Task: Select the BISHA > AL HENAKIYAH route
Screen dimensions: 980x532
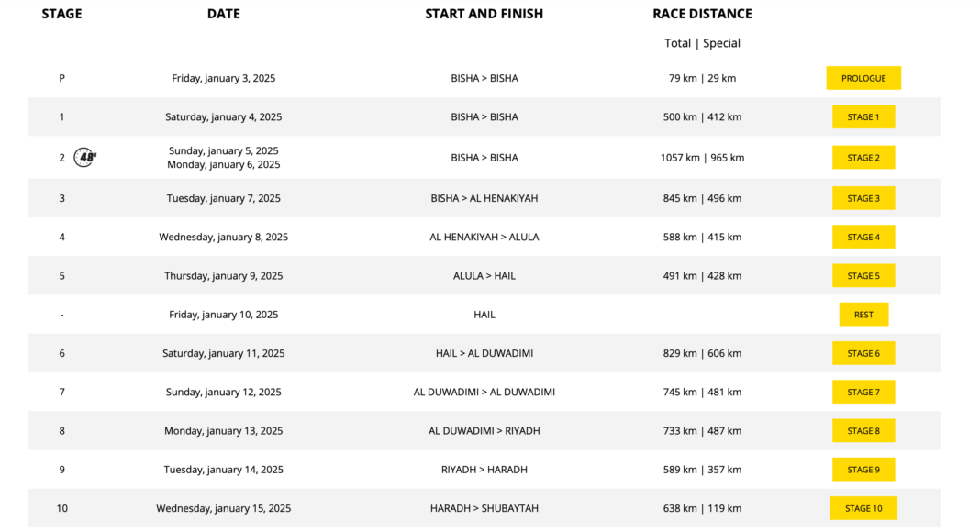Action: click(484, 198)
